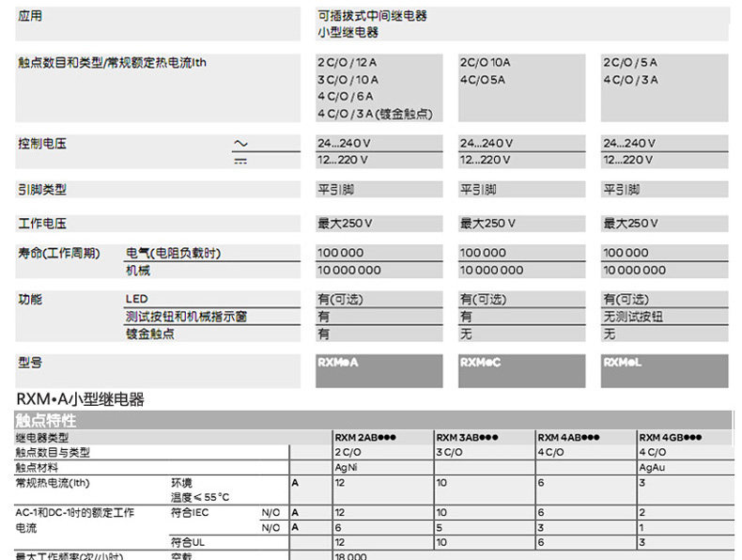Image resolution: width=742 pixels, height=560 pixels.
Task: Select the AgNi contact material cell
Action: coord(346,468)
